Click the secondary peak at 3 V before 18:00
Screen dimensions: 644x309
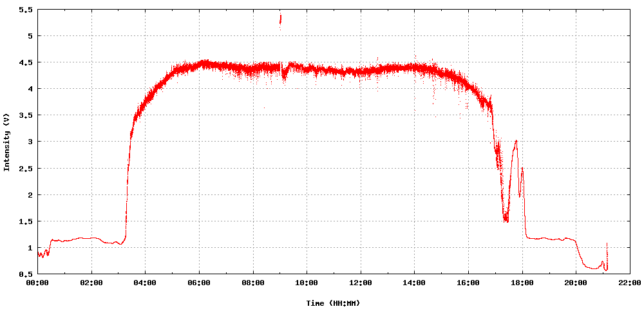(516, 141)
